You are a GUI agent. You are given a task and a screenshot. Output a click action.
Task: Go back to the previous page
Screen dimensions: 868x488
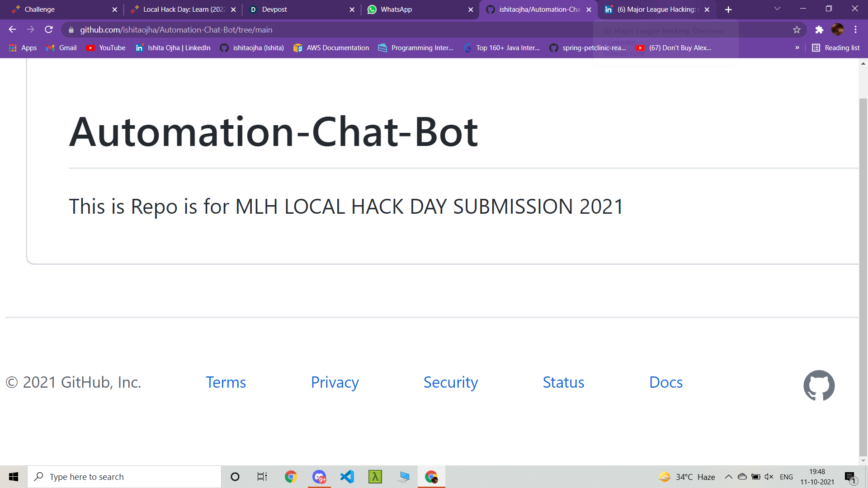pyautogui.click(x=12, y=30)
